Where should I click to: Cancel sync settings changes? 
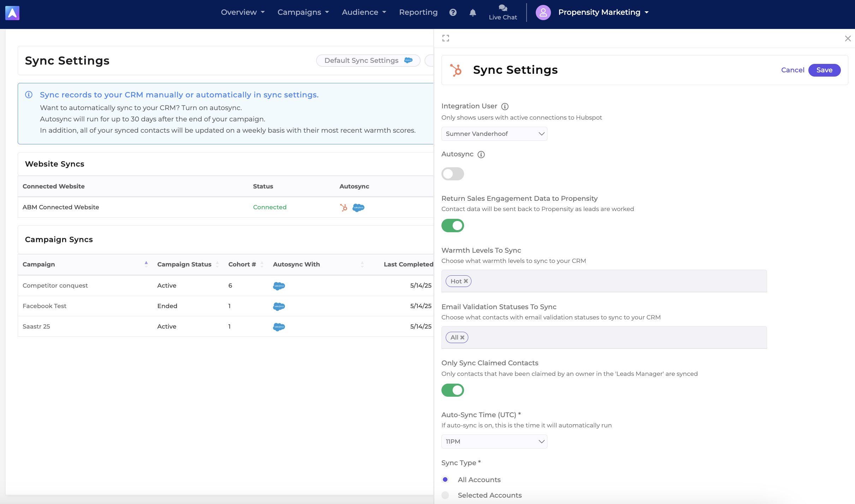pos(792,70)
